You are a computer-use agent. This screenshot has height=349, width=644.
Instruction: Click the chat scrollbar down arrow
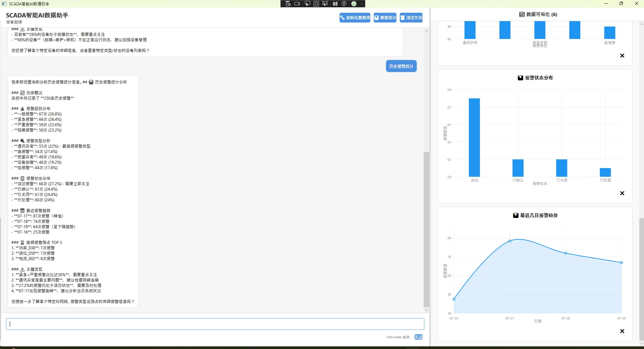click(426, 310)
